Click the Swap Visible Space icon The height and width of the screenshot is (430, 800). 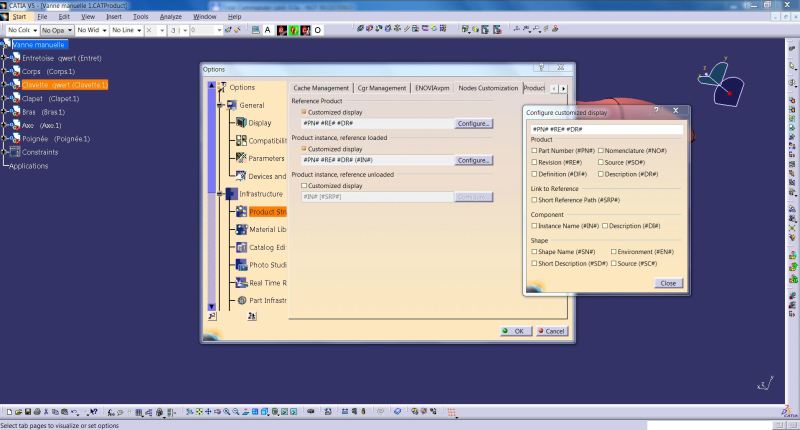293,412
